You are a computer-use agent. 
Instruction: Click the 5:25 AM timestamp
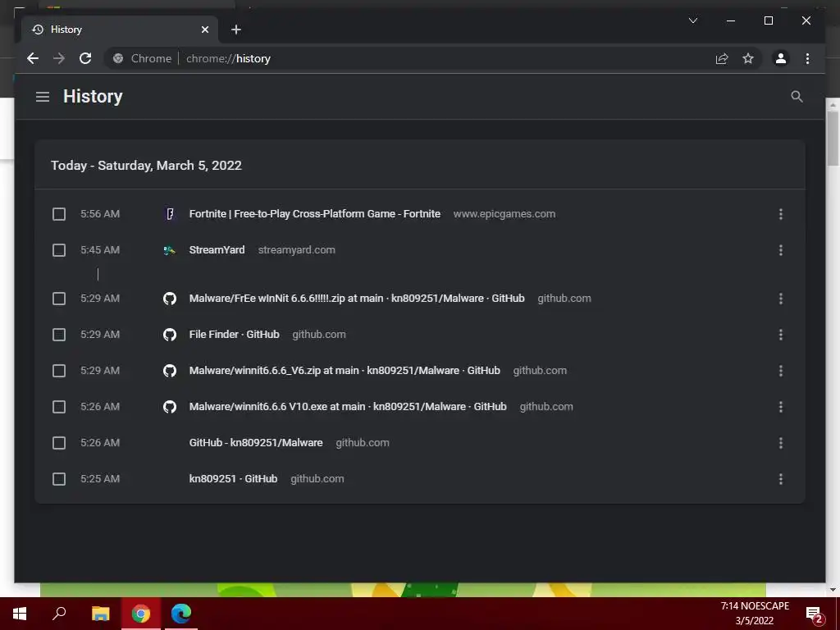point(100,479)
